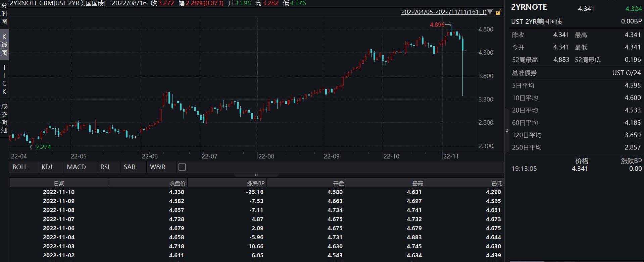Select the SAR indicator
644x262 pixels.
pyautogui.click(x=130, y=167)
